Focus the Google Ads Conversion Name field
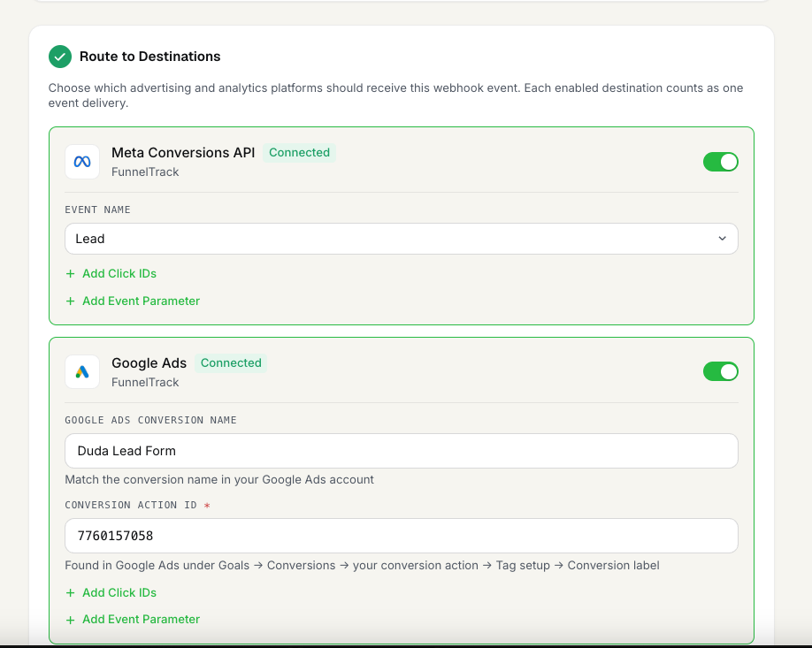Viewport: 812px width, 648px height. pyautogui.click(x=402, y=451)
